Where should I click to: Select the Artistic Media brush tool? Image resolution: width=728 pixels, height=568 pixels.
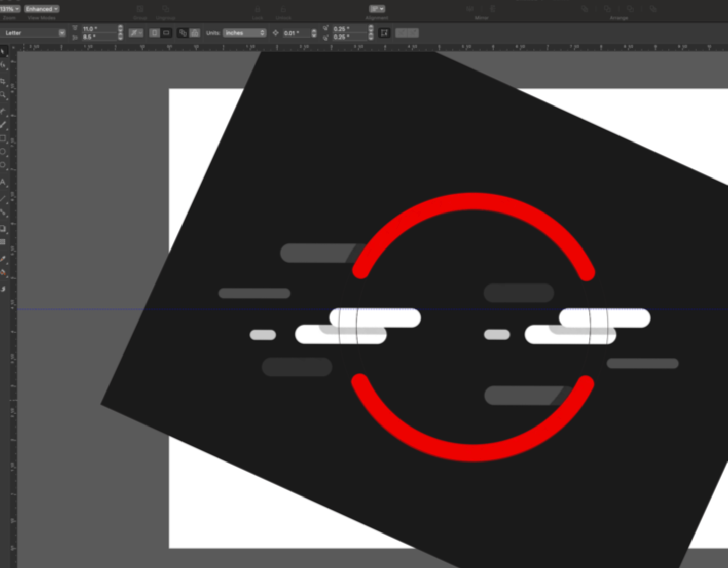(3, 125)
